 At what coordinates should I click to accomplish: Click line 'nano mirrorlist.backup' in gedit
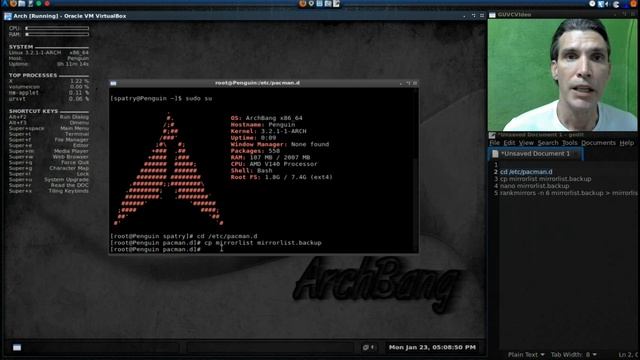point(534,186)
